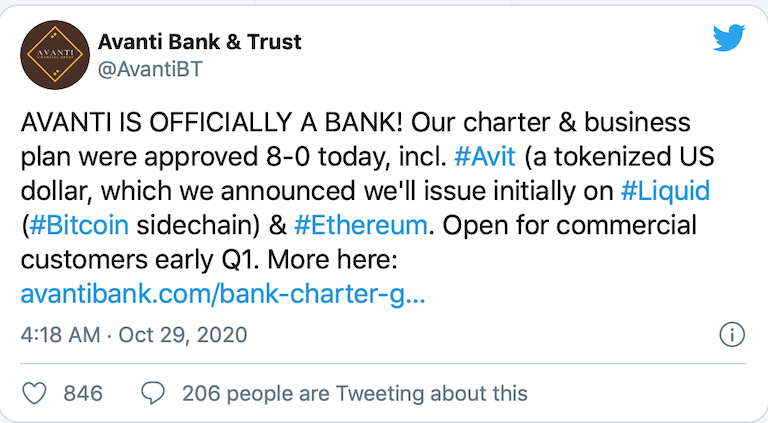Open the #Avit hashtag
This screenshot has height=423, width=768.
click(x=485, y=157)
